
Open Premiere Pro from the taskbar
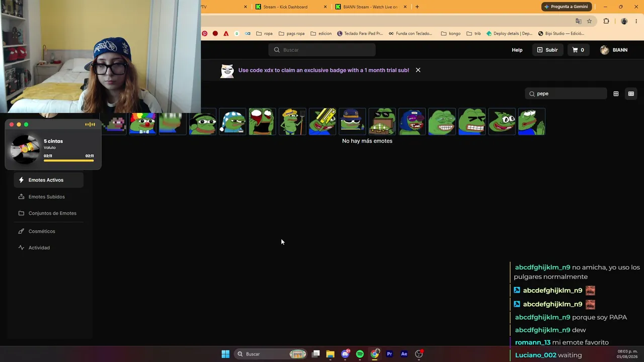(389, 354)
